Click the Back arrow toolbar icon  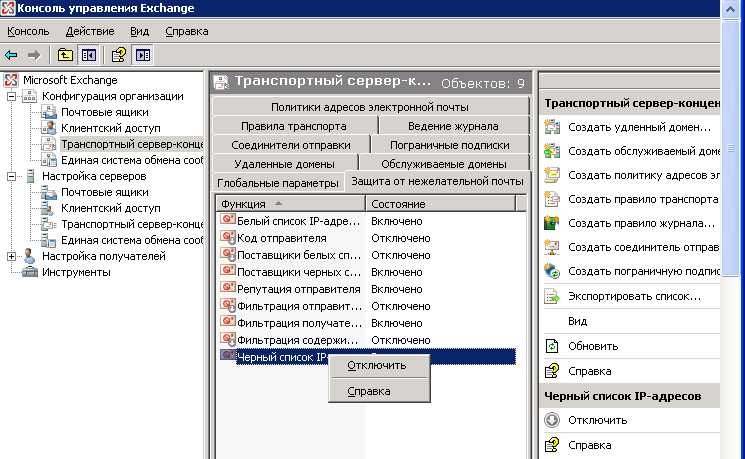click(x=11, y=55)
